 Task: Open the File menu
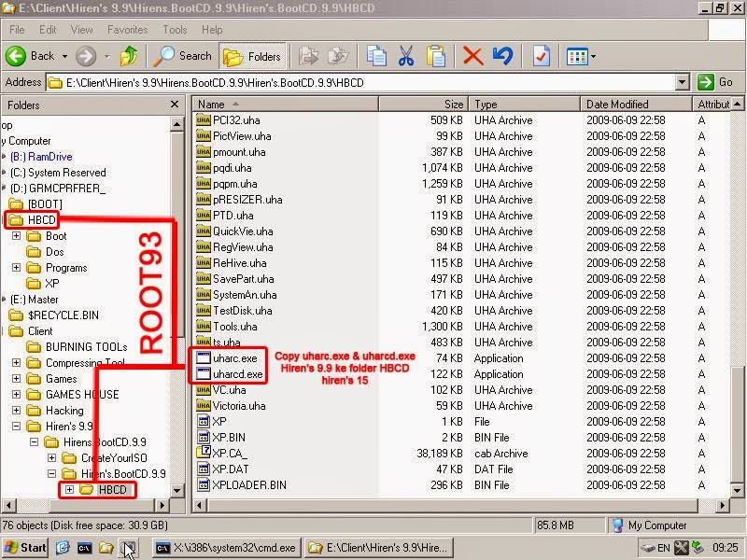pos(17,30)
